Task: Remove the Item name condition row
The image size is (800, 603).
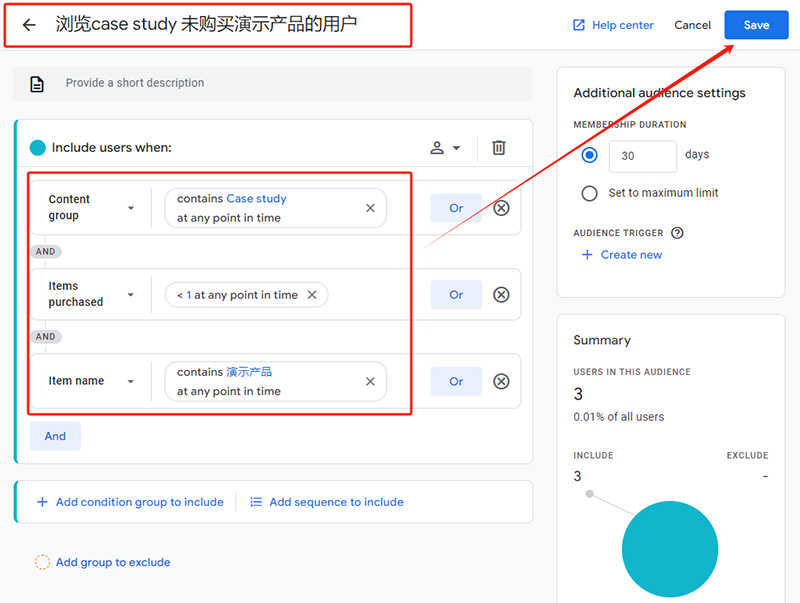Action: [x=502, y=381]
